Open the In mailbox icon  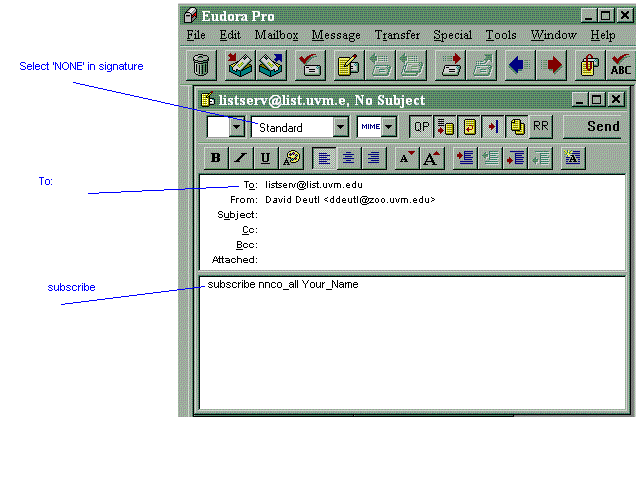point(240,66)
